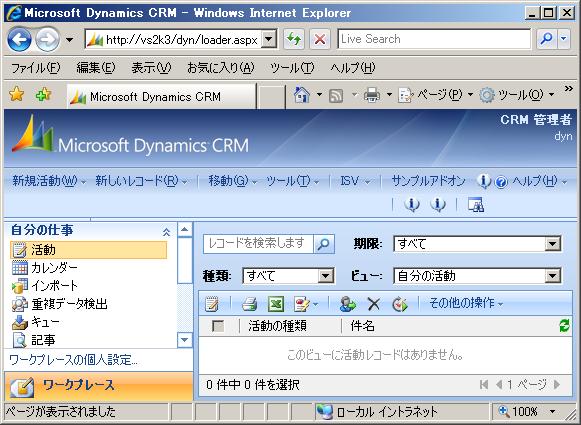Image resolution: width=581 pixels, height=425 pixels.
Task: Refresh the grid with the green refresh icon
Action: 564,326
